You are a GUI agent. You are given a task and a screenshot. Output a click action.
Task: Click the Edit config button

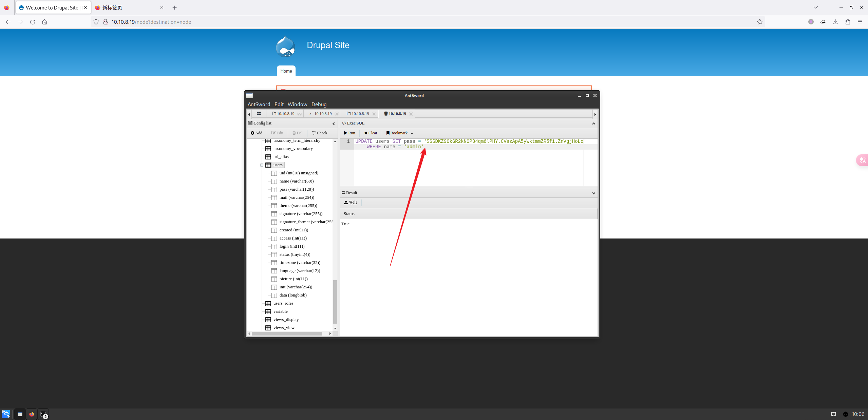click(277, 133)
